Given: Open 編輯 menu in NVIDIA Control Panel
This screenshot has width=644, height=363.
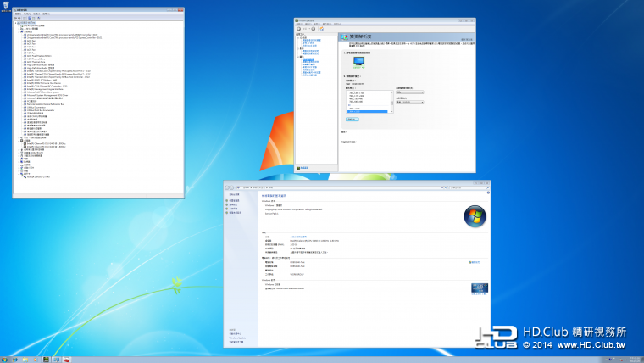Looking at the screenshot, I should (308, 24).
